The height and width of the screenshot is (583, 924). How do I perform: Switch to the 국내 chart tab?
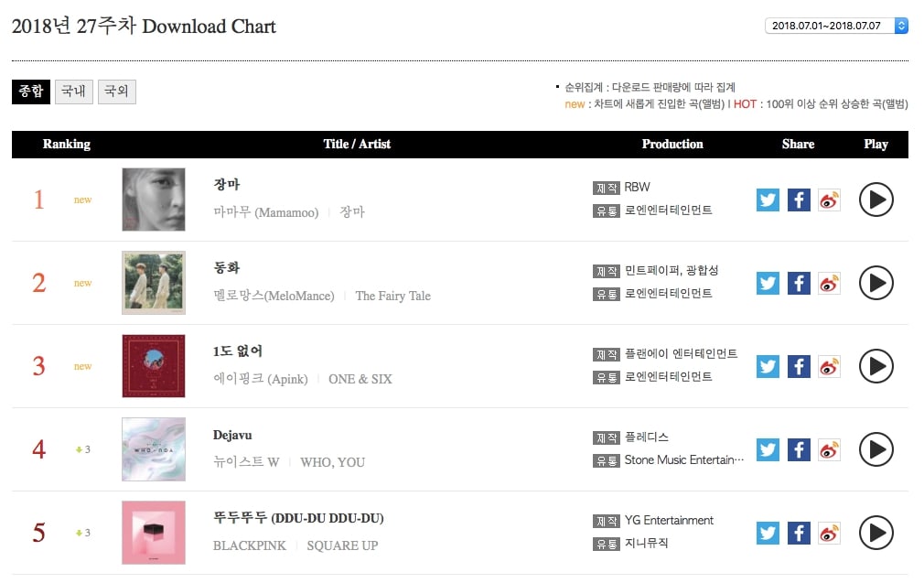point(73,92)
